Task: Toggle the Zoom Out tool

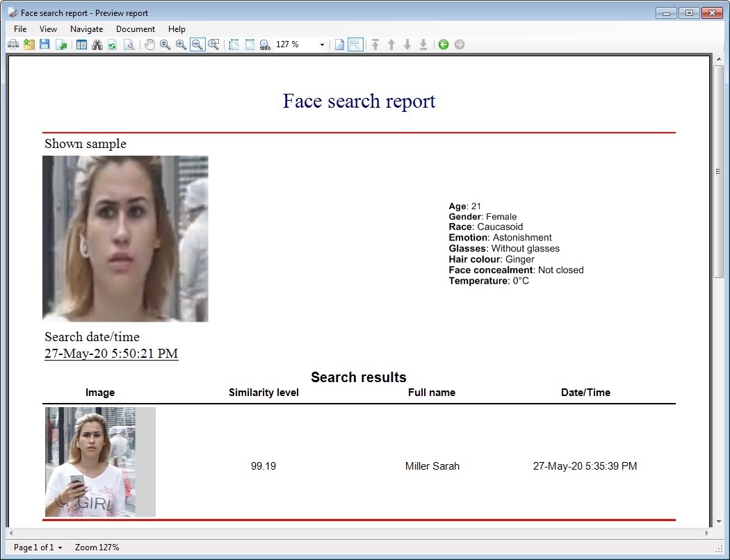Action: (x=197, y=44)
